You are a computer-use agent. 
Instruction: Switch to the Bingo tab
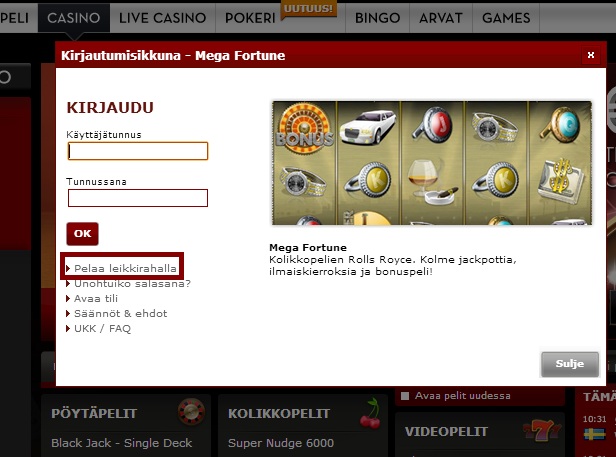tap(377, 18)
